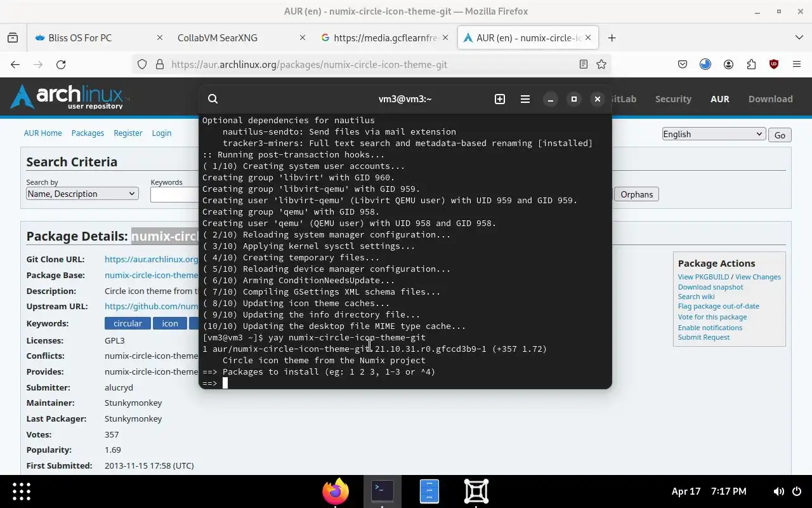
Task: Open the volume speaker system icon
Action: coord(778,491)
